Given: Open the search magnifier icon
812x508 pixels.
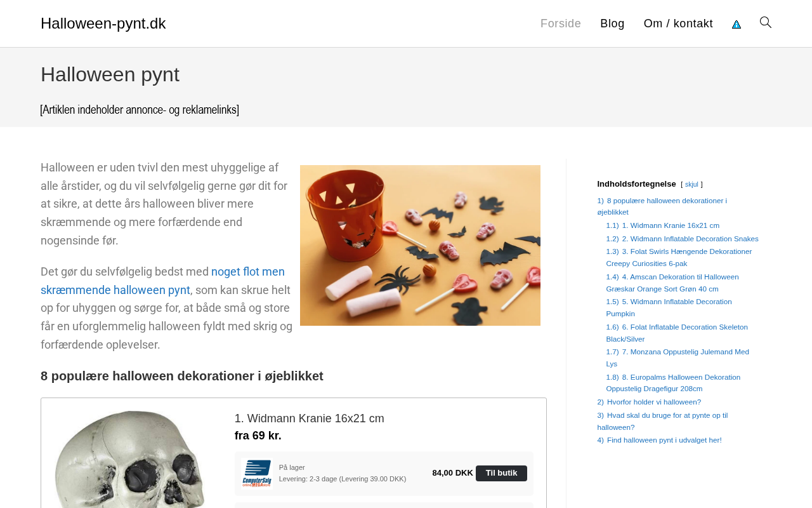Looking at the screenshot, I should click(766, 23).
